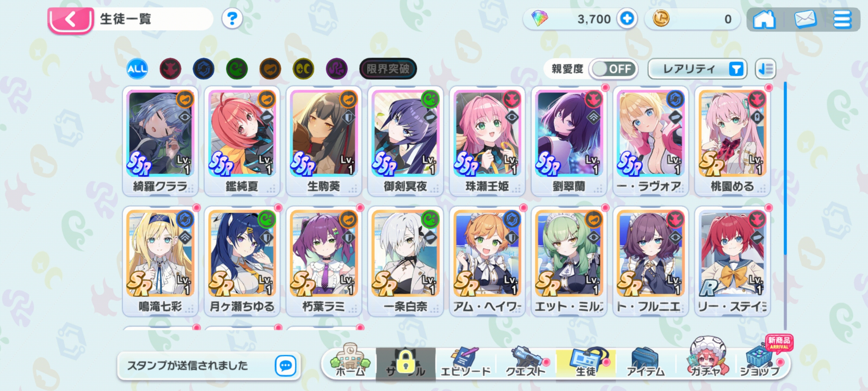Screen dimensions: 868x391
Task: Open the question mark help icon
Action: 232,18
